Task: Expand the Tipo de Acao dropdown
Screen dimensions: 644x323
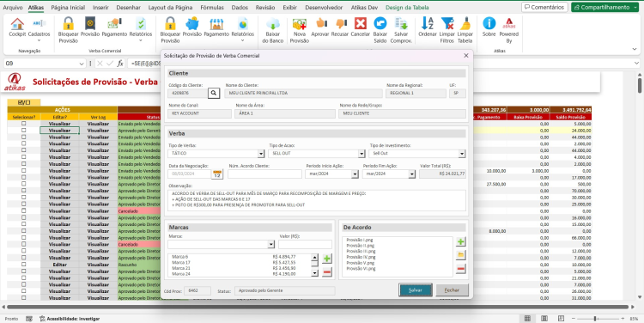Action: tap(361, 154)
